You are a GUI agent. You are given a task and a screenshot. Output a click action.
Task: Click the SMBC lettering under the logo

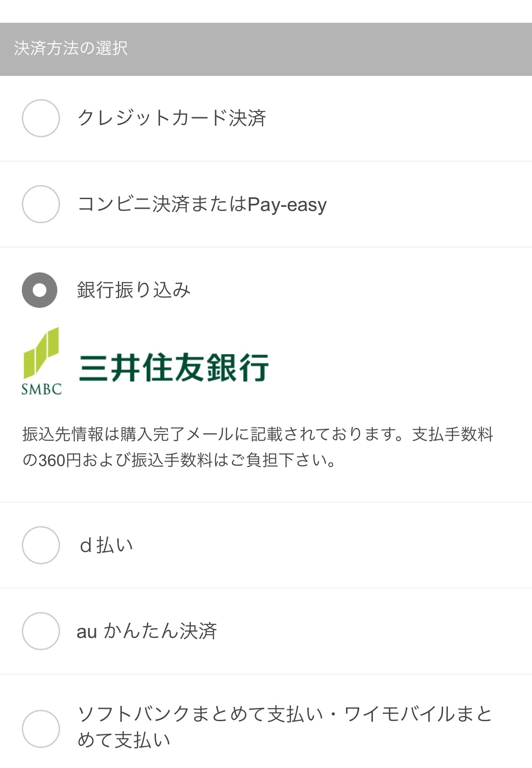click(41, 389)
